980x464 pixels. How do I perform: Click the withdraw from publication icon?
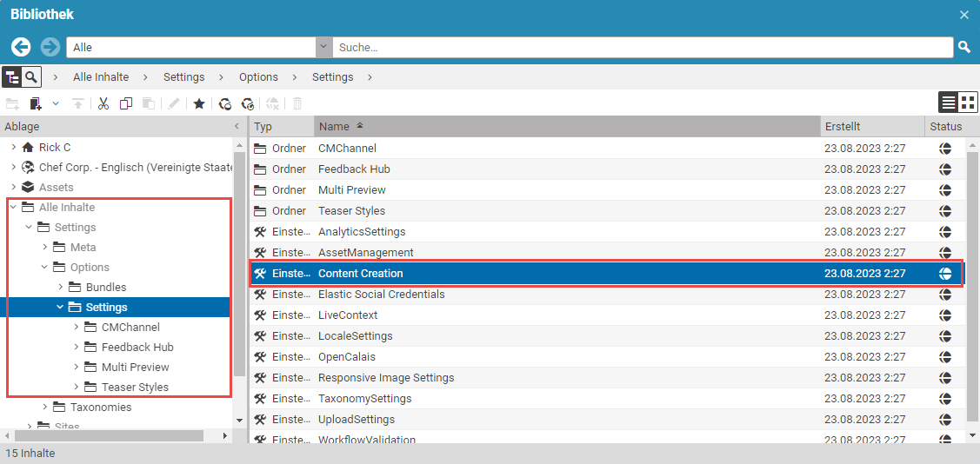click(273, 103)
